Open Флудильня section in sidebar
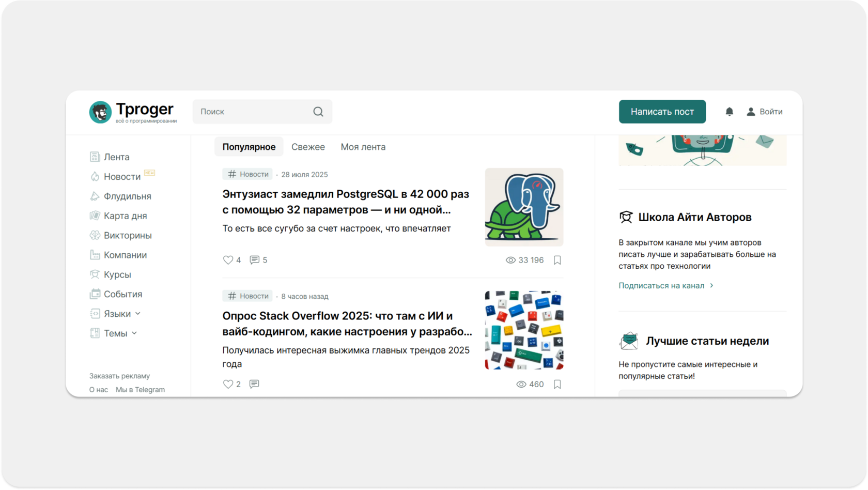The height and width of the screenshot is (490, 868). [127, 196]
